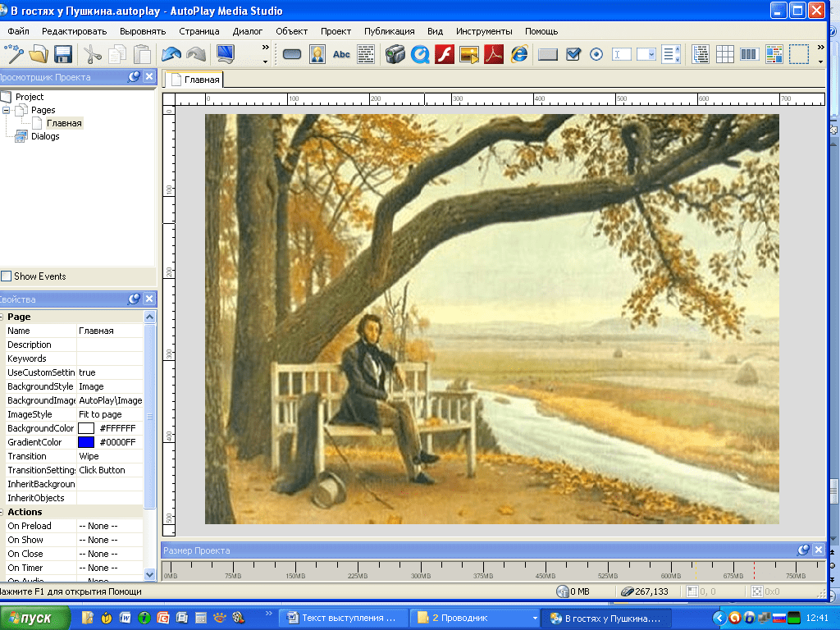Expand the objects toolbar overflow chevron
Viewport: 840px width, 630px height.
(x=820, y=53)
